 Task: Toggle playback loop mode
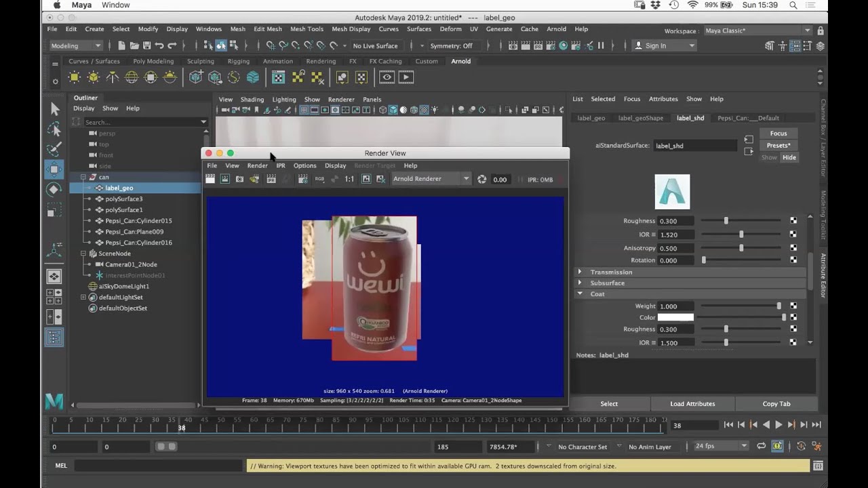pos(762,446)
